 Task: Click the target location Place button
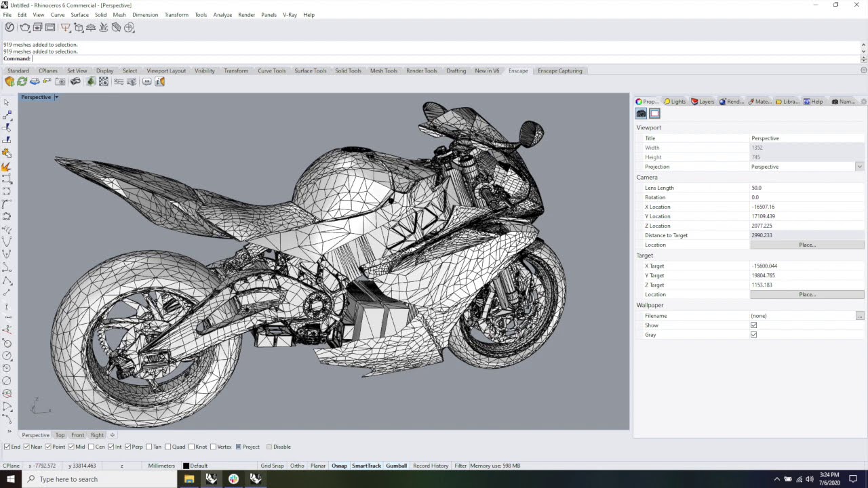coord(807,295)
